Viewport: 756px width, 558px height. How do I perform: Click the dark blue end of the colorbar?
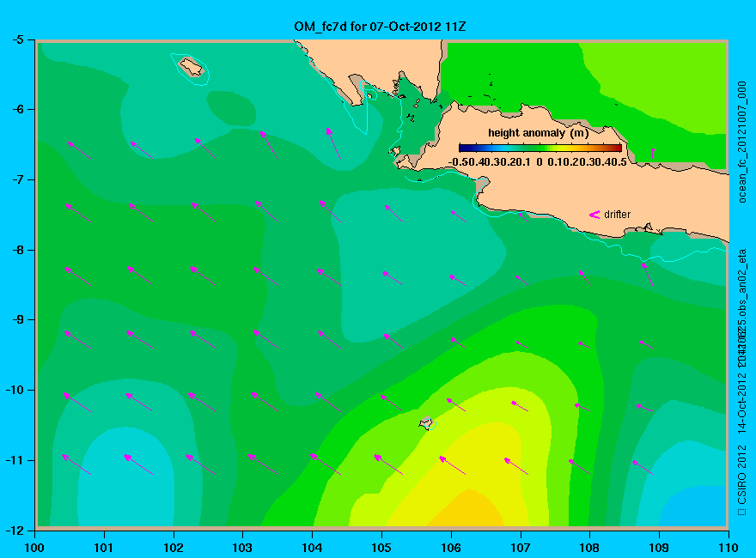click(x=462, y=148)
